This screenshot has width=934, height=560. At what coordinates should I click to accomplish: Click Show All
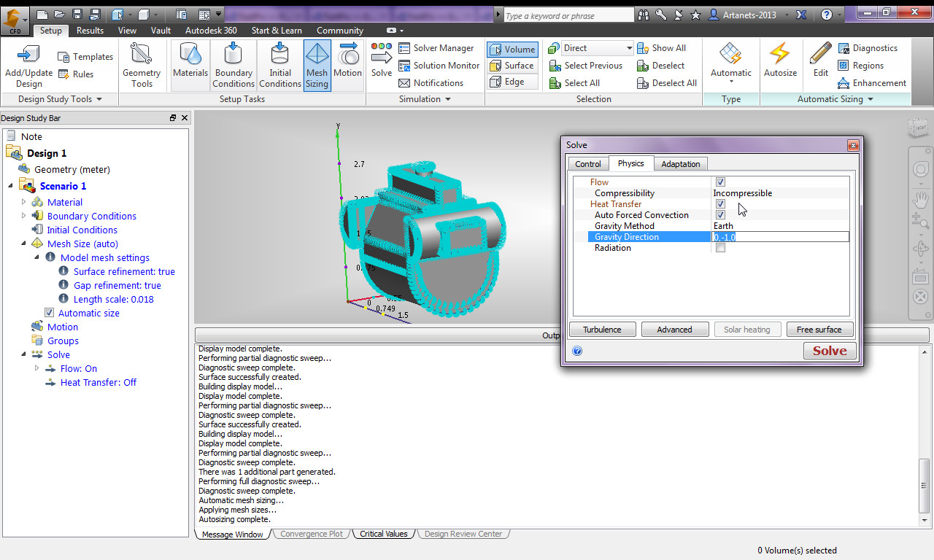tap(661, 48)
